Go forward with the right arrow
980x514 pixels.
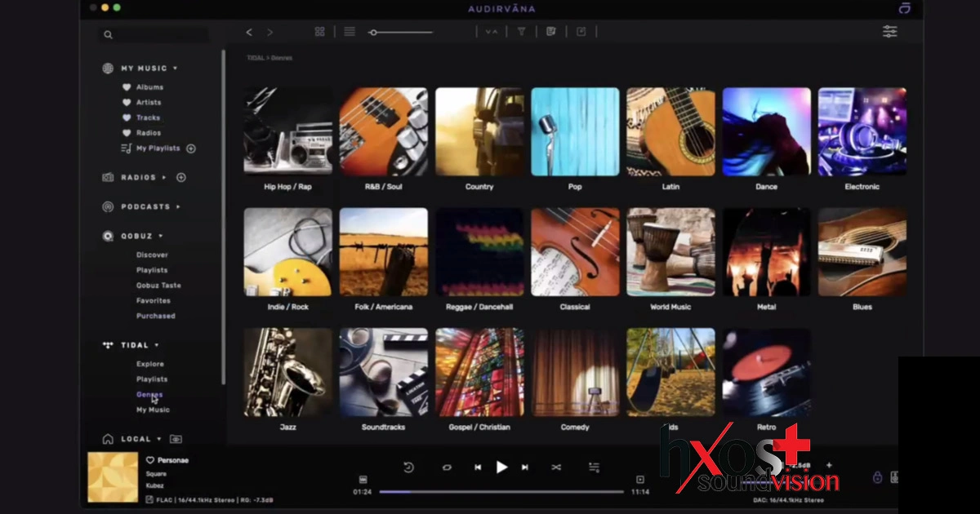(x=270, y=32)
